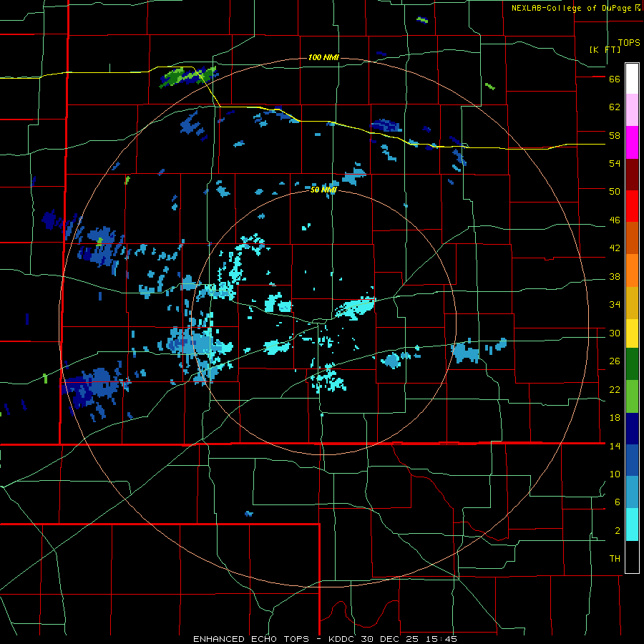The height and width of the screenshot is (644, 644).
Task: Click the 50 NMI range ring label
Action: click(x=323, y=190)
